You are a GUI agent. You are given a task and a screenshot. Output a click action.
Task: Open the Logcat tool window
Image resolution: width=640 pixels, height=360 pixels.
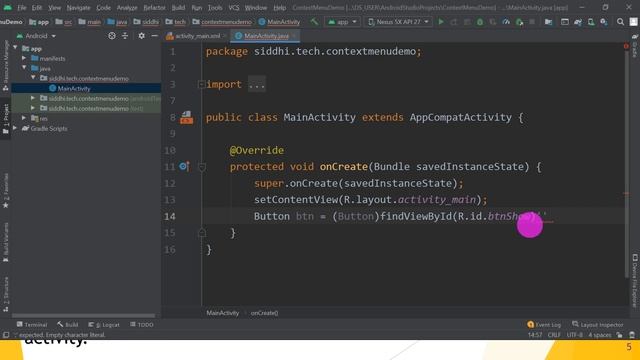click(104, 325)
